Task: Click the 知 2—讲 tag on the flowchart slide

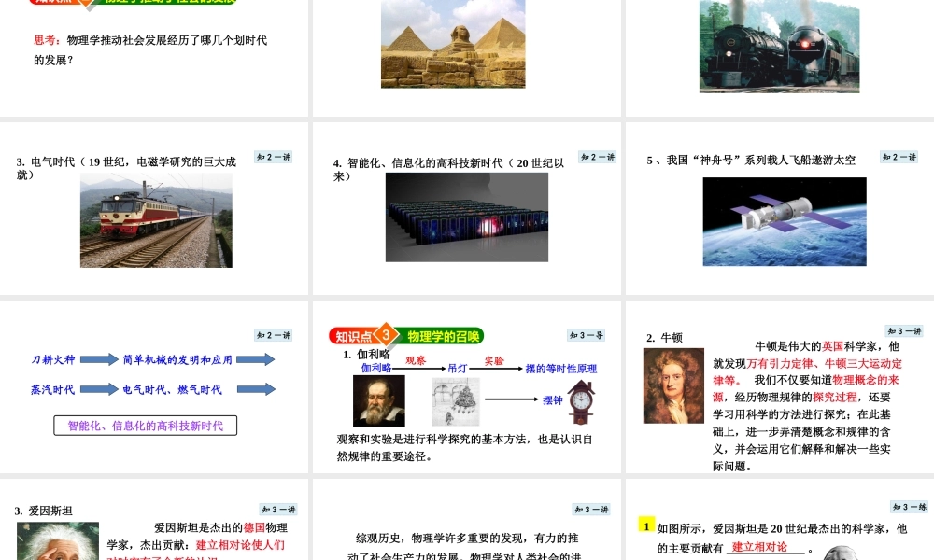Action: pos(274,336)
